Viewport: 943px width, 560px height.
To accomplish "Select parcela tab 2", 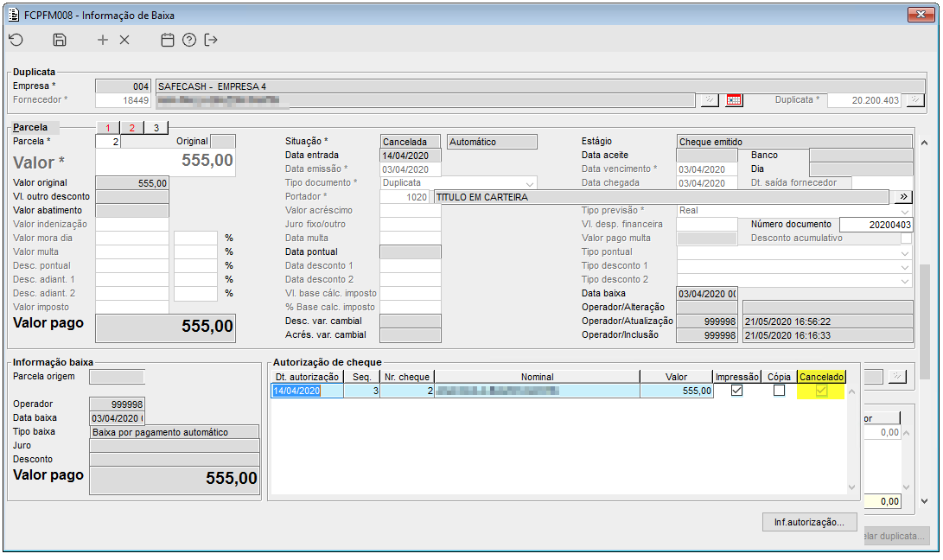I will click(132, 128).
